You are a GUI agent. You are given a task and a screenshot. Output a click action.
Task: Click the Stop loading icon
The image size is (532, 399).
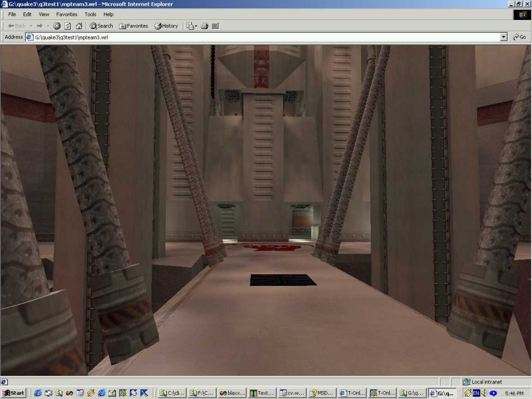(57, 26)
